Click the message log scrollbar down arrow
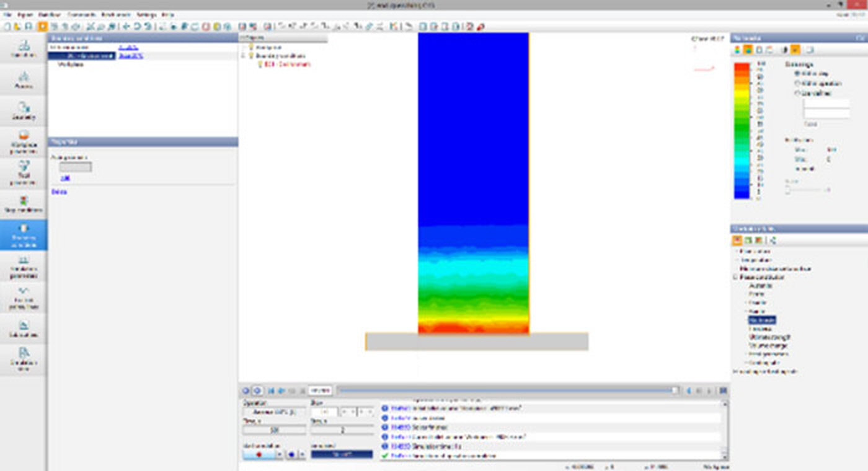The image size is (868, 471). pyautogui.click(x=724, y=457)
